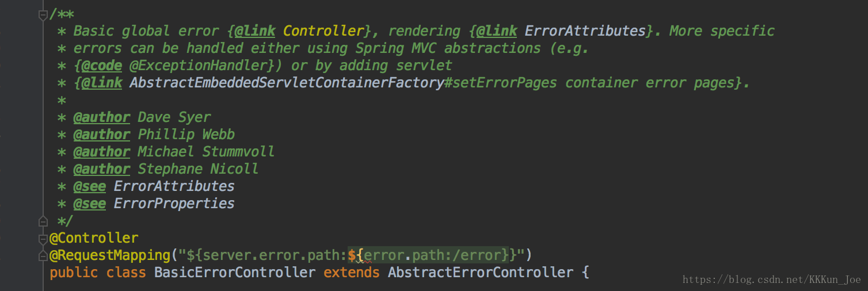868x291 pixels.
Task: Click the Controller link in the Javadoc
Action: tap(324, 31)
